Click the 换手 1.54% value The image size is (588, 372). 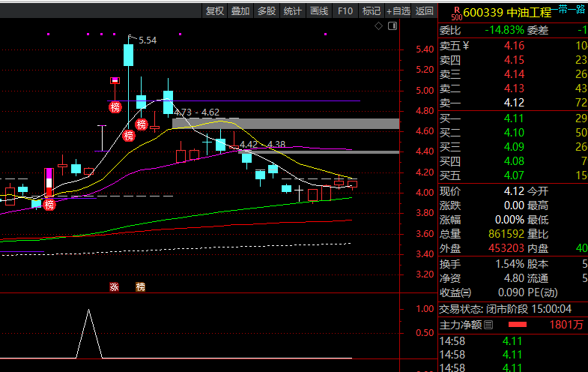(x=510, y=264)
